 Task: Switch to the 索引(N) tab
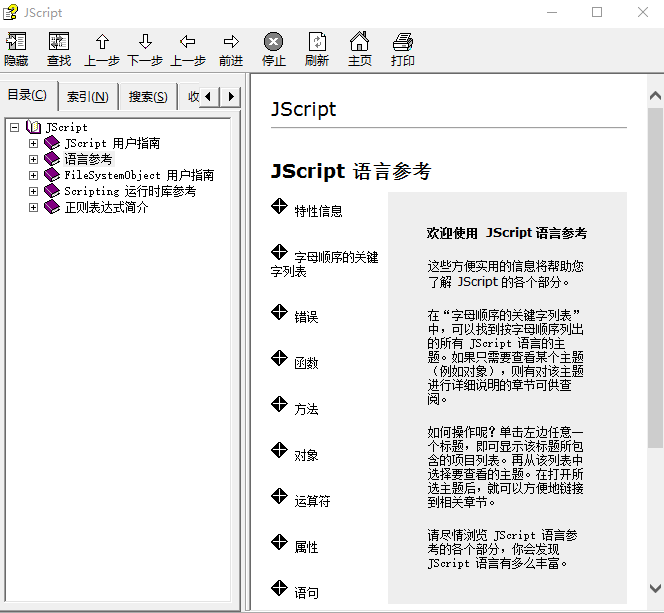[x=88, y=97]
